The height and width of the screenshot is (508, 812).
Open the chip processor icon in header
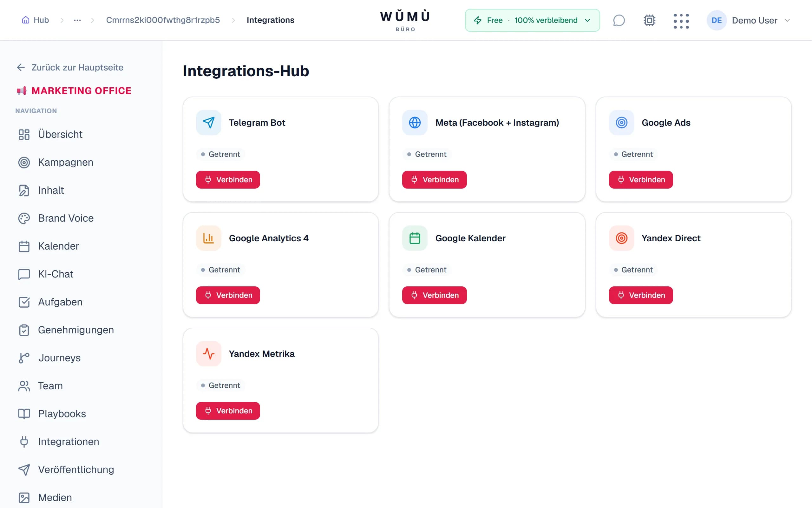pos(649,20)
